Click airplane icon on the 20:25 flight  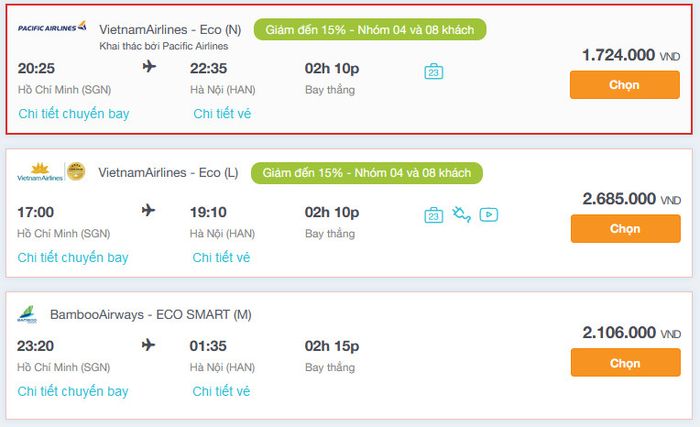(x=149, y=68)
